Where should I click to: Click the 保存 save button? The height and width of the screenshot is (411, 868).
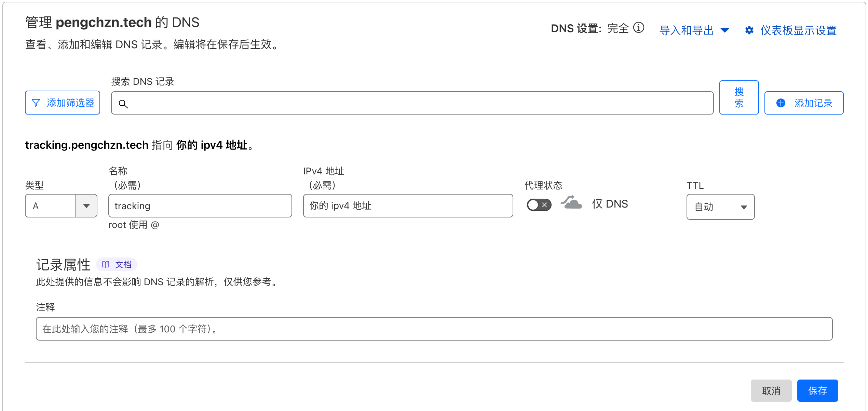817,390
